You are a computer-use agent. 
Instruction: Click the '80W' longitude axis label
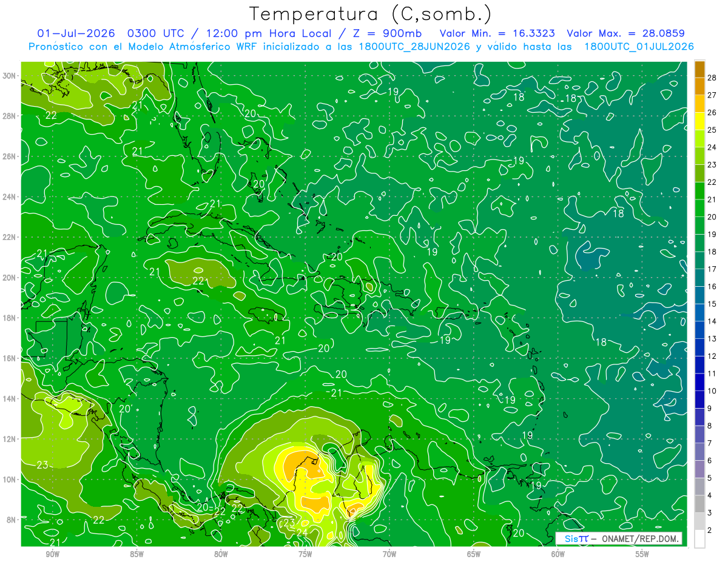pos(221,554)
